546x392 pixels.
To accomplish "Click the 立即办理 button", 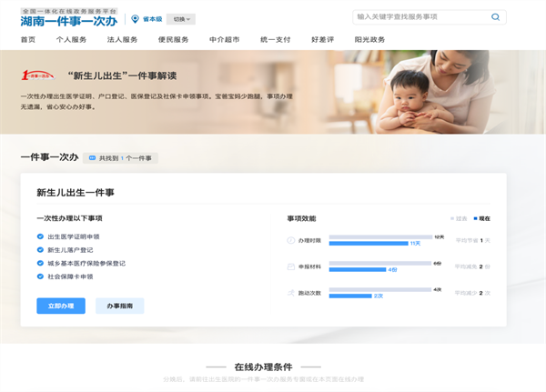I will (61, 307).
